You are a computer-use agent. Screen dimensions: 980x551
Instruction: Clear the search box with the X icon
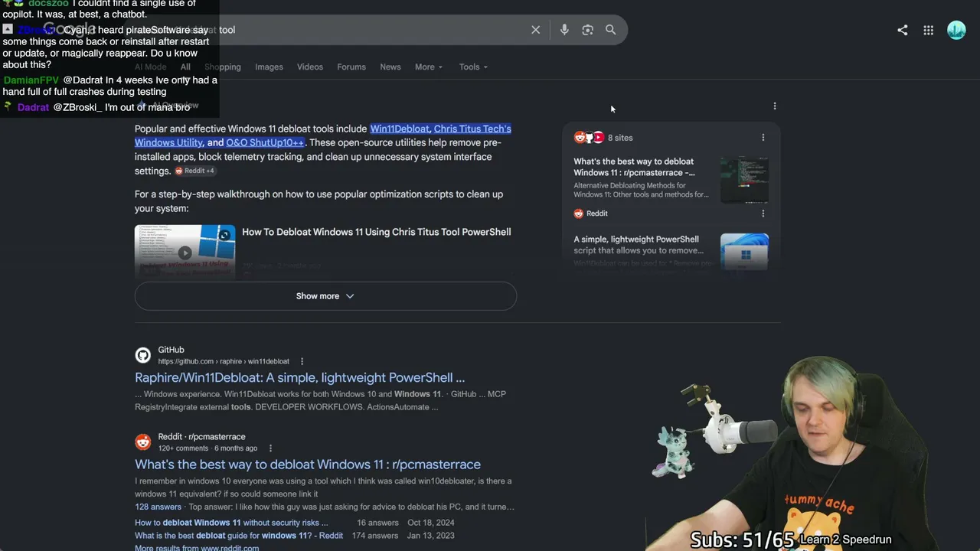[x=536, y=30]
